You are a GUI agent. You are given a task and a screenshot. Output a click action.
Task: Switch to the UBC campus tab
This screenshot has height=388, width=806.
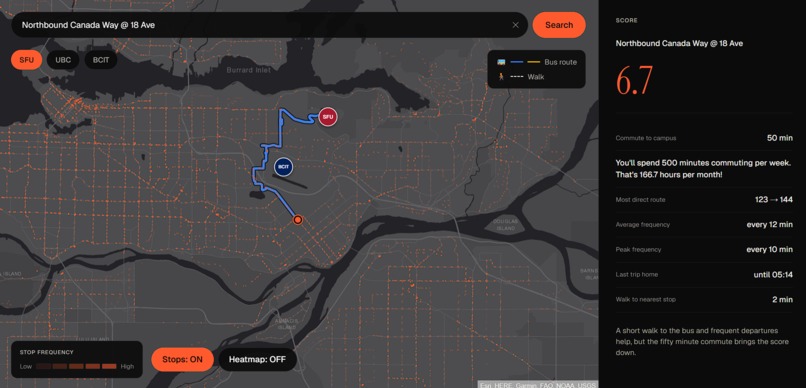pyautogui.click(x=63, y=60)
